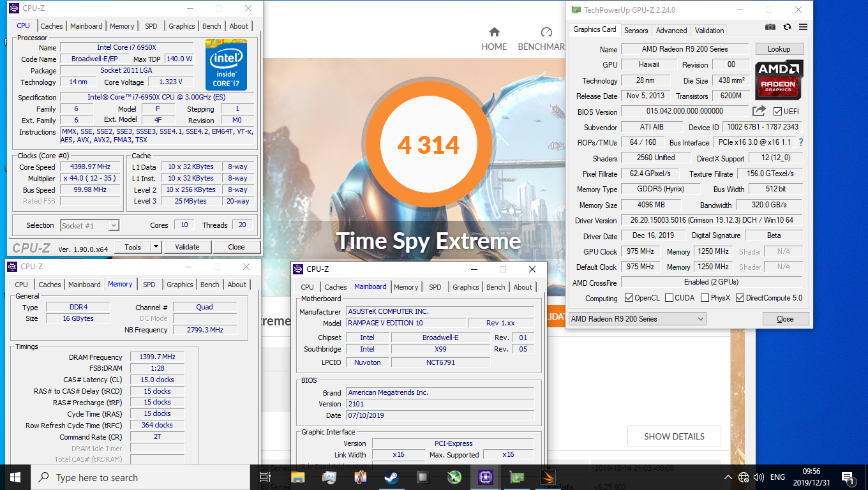The width and height of the screenshot is (868, 490).
Task: Click the BIOS export arrow icon in GPU-Z
Action: (x=759, y=111)
